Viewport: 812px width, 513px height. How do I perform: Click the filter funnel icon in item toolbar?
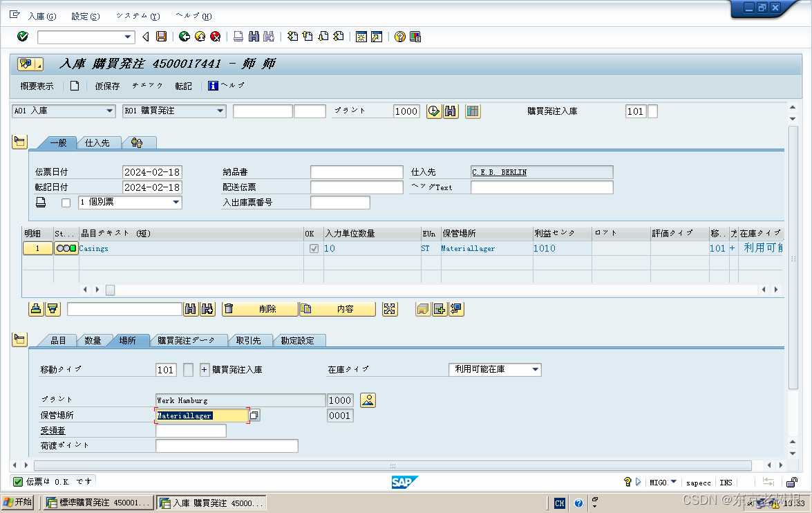tap(53, 309)
